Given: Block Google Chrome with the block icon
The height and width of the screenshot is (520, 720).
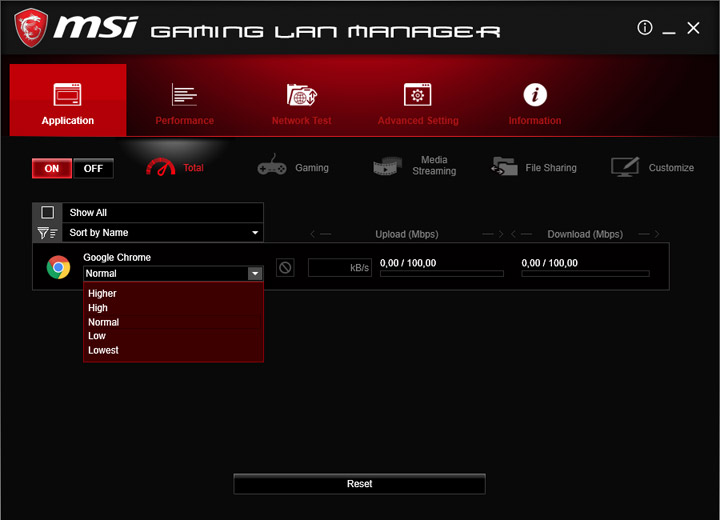Looking at the screenshot, I should [285, 267].
